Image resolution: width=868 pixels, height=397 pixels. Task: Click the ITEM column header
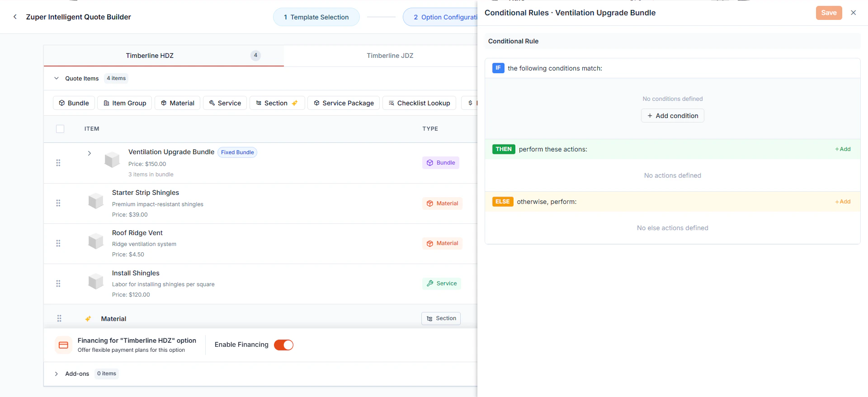click(x=92, y=129)
